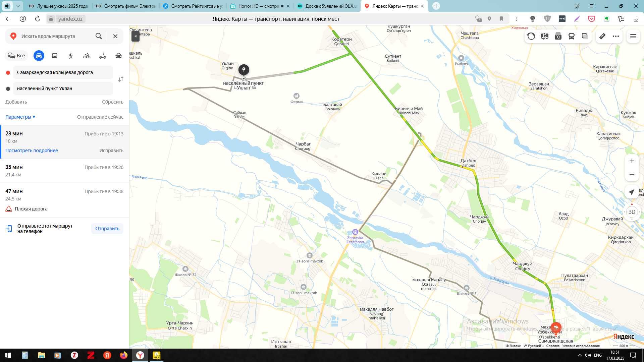644x362 pixels.
Task: Select the 47 мин route option
Action: click(64, 200)
